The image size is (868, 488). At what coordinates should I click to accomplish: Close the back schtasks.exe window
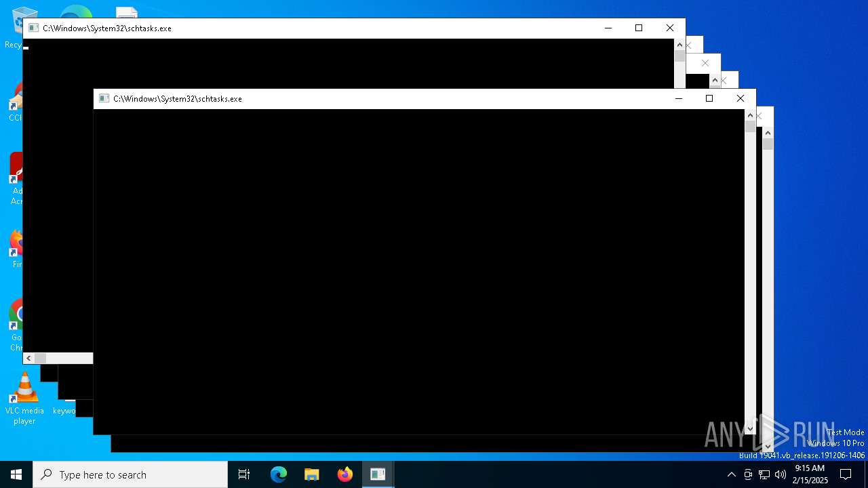(x=670, y=28)
